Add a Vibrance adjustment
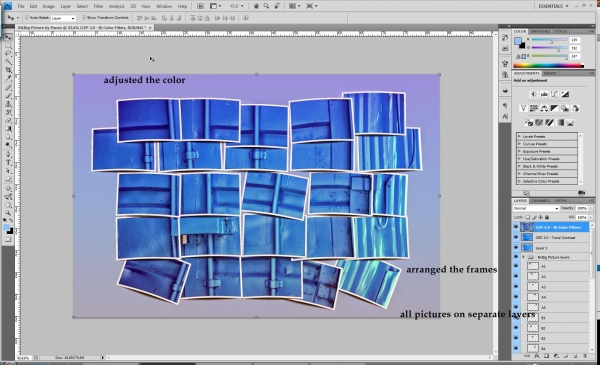Screen dimensions: 600x365 (x=523, y=108)
